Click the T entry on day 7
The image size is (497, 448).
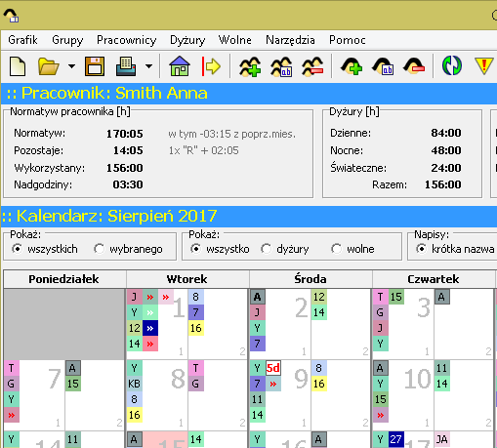click(12, 368)
